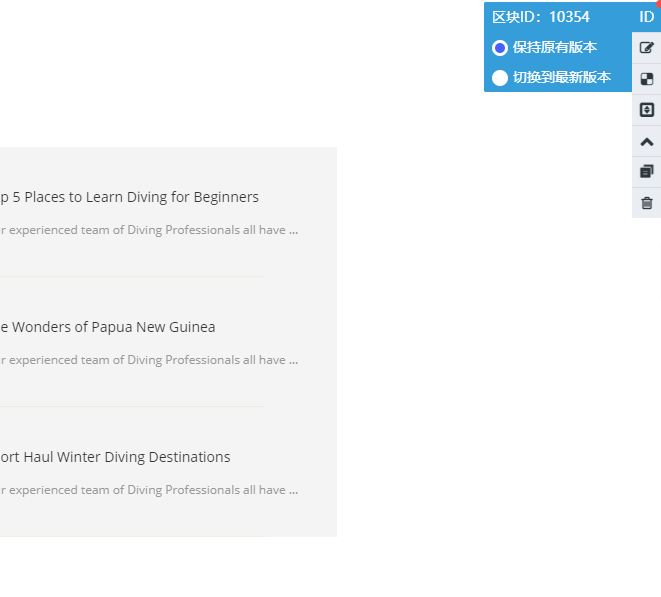Open 'Haul Winter Diving Destinations' article
This screenshot has height=597, width=661.
pyautogui.click(x=115, y=457)
